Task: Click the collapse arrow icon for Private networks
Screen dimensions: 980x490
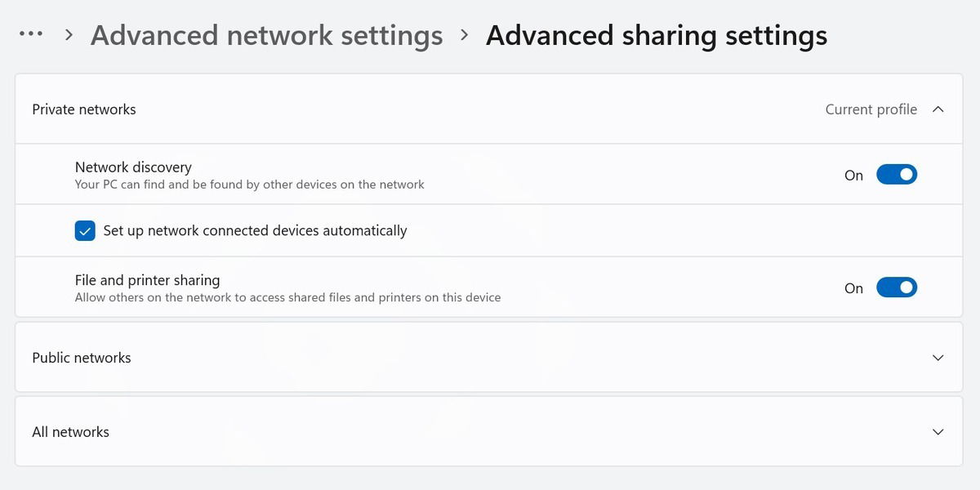Action: (x=938, y=109)
